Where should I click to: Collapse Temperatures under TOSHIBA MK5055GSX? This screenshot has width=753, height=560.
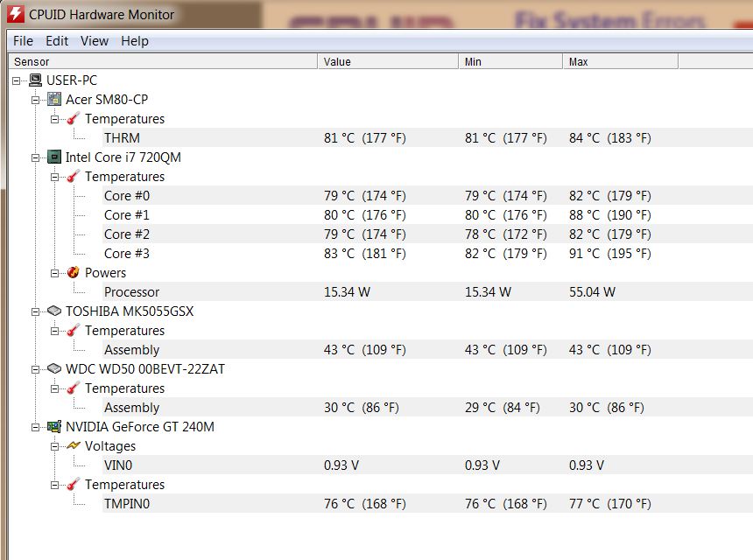[x=55, y=331]
